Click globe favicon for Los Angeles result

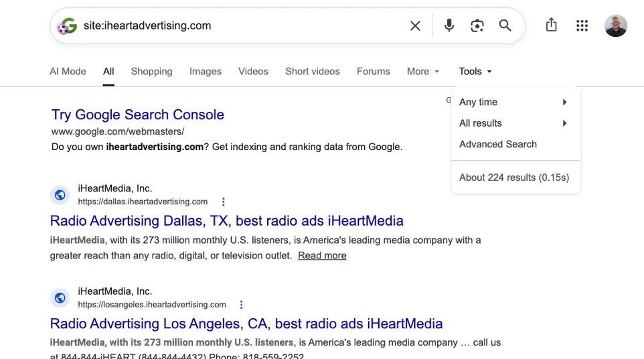pos(60,298)
